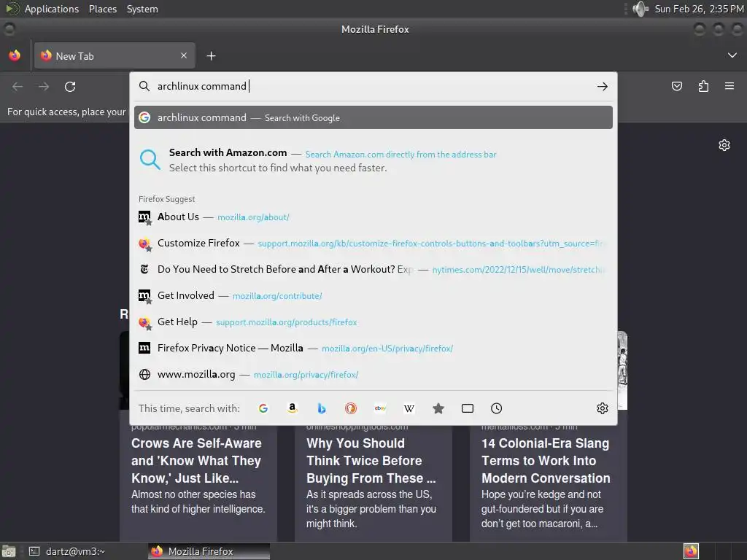Click the back navigation arrow
This screenshot has width=747, height=560.
click(18, 87)
